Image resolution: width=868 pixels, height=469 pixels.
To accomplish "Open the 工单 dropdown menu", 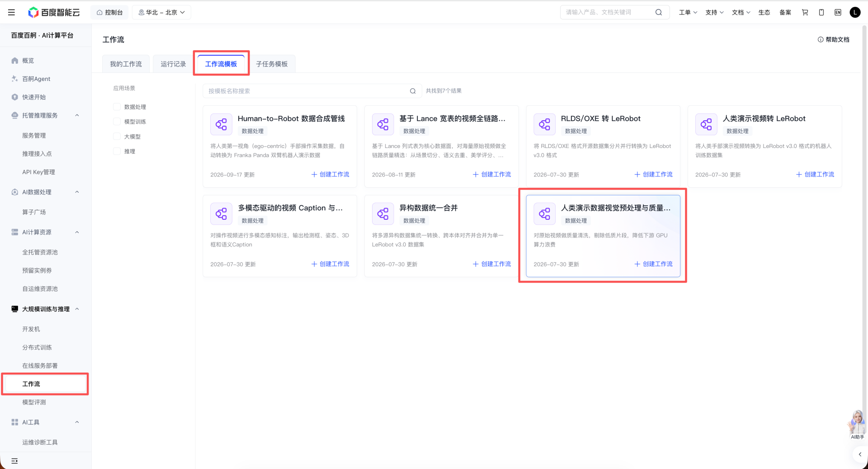I will 688,12.
